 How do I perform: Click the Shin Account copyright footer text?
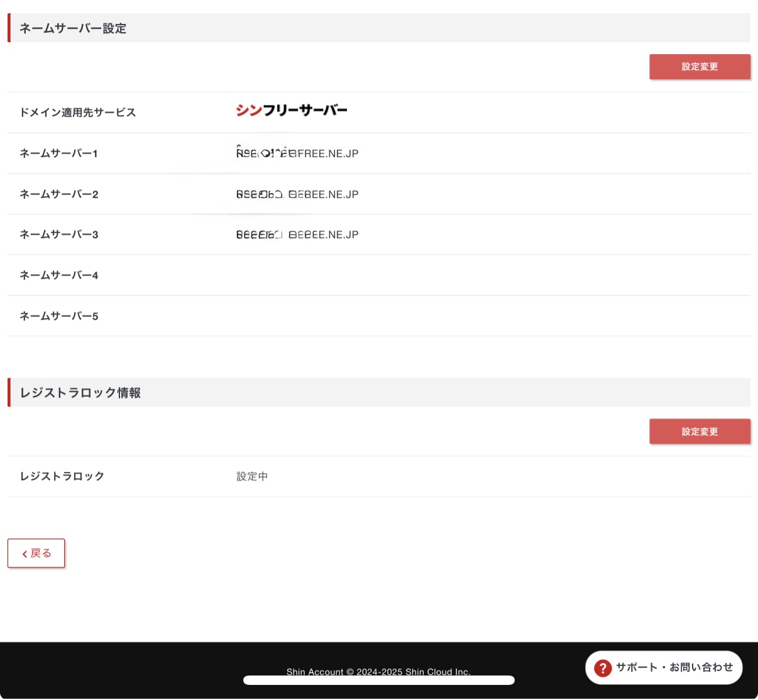coord(378,672)
